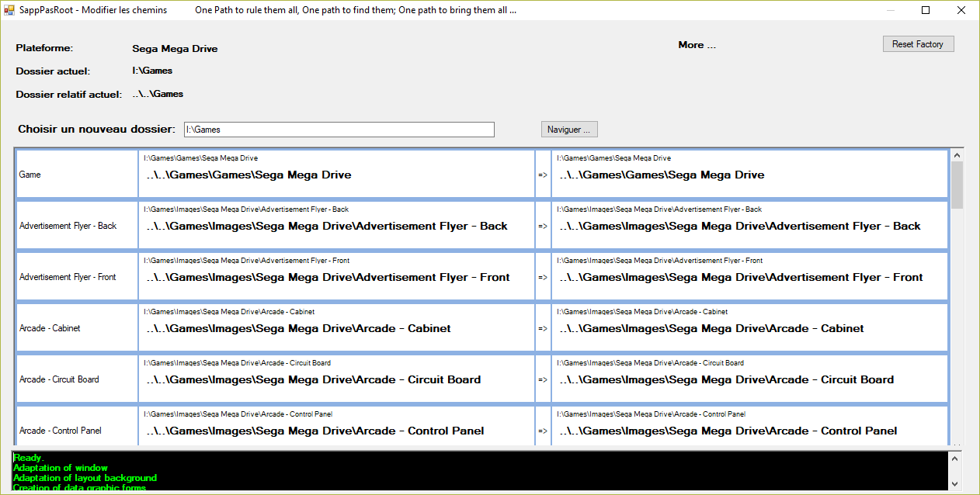Close the SappPasRoot window

[961, 10]
